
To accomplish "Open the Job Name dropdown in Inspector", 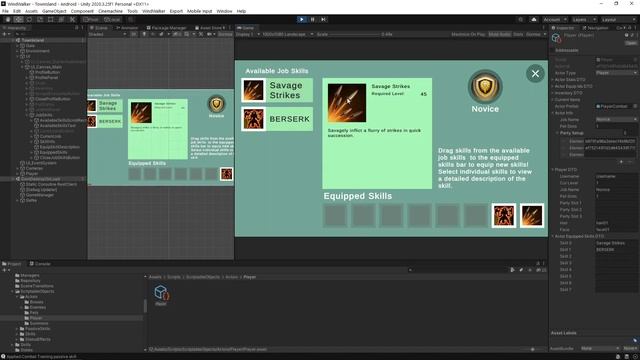I will point(616,119).
